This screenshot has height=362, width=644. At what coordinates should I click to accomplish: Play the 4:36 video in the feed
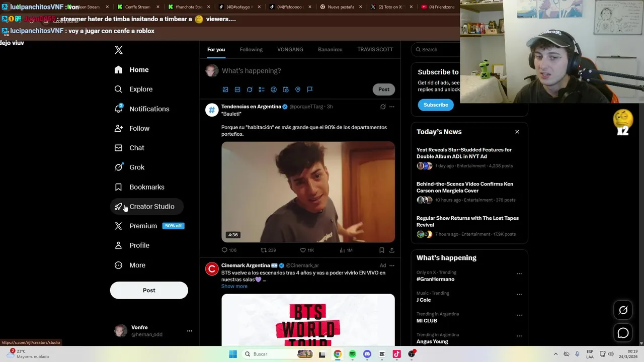tap(308, 192)
